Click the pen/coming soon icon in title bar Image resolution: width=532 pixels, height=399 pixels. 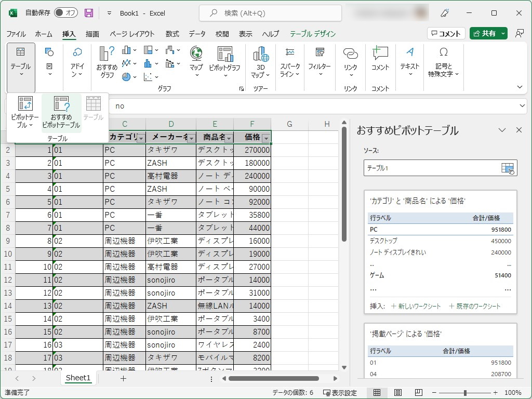(445, 13)
